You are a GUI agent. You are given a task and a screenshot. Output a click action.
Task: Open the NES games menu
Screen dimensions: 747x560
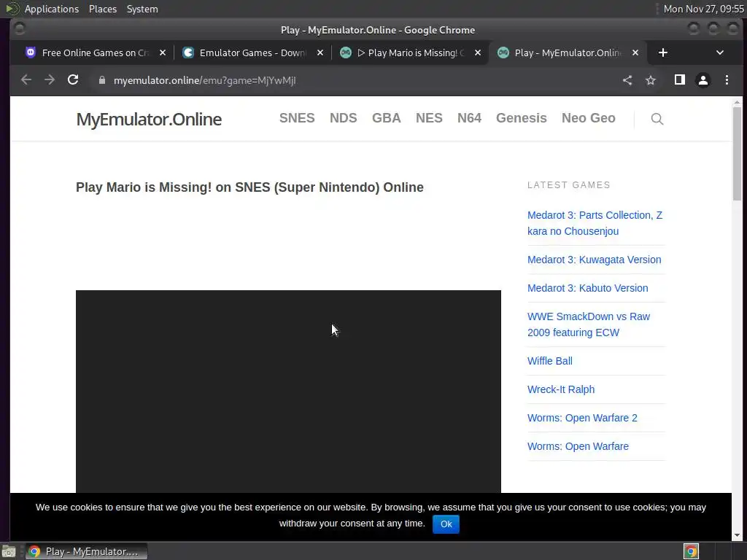pyautogui.click(x=429, y=118)
